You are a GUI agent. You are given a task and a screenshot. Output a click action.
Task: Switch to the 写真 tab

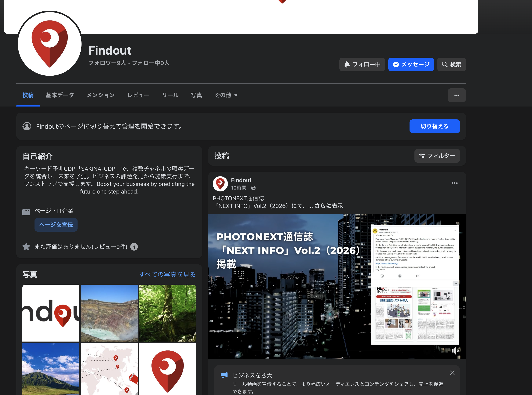[x=196, y=95]
